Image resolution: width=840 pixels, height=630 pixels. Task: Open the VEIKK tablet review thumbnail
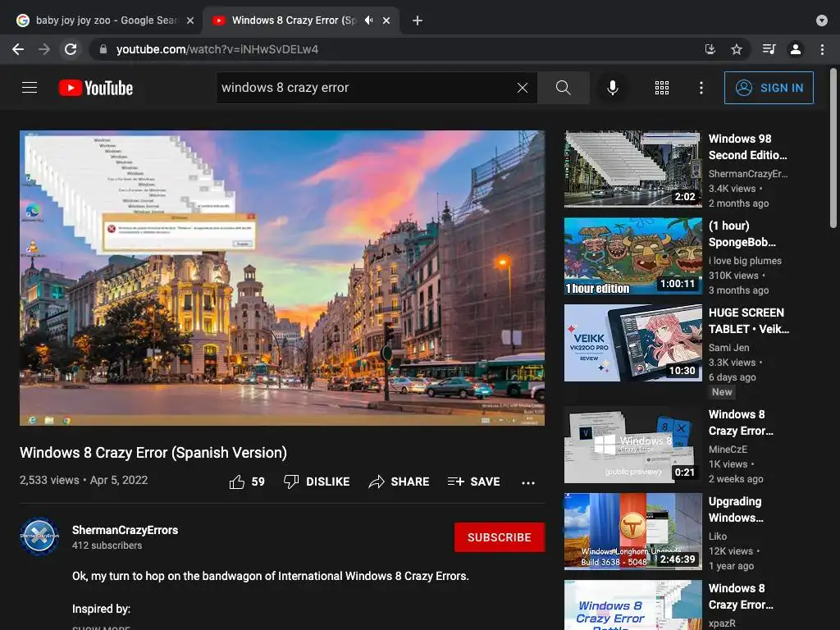point(632,343)
